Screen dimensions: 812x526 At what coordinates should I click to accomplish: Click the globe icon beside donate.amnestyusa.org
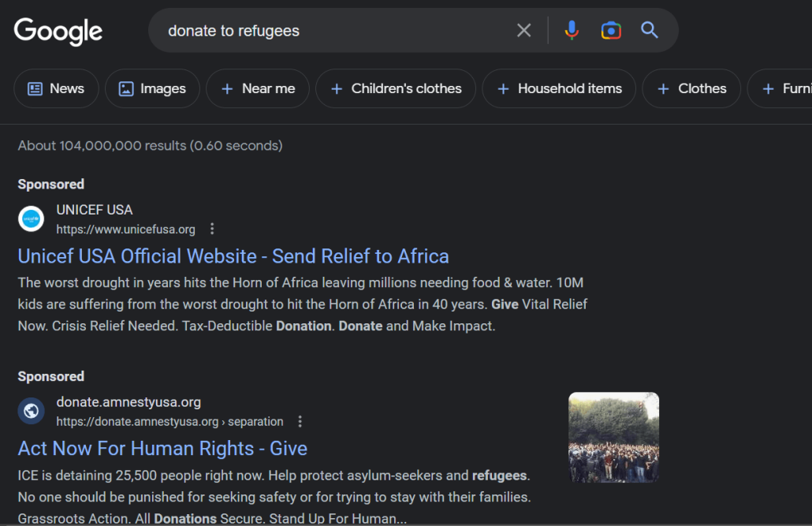31,411
